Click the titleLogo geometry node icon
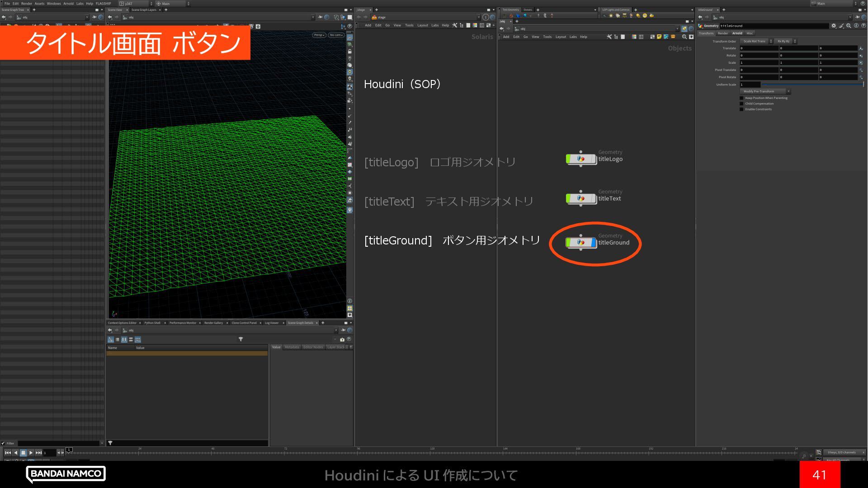This screenshot has height=488, width=868. click(581, 159)
